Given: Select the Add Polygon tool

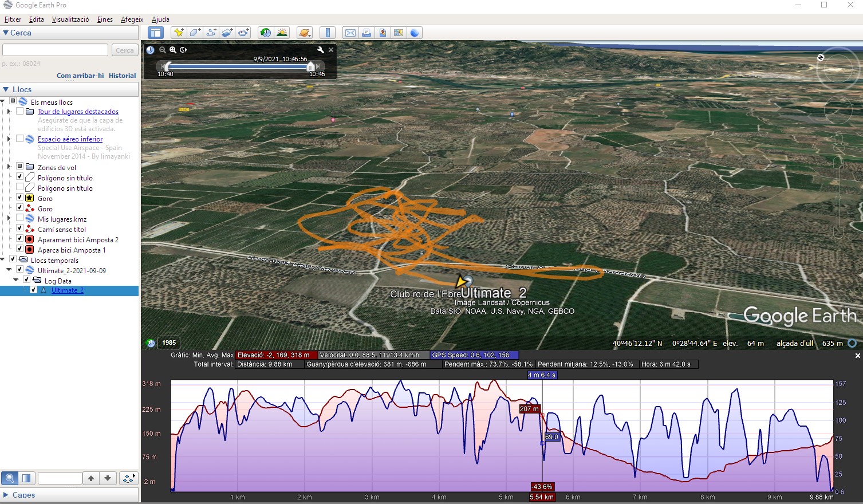Looking at the screenshot, I should [x=195, y=33].
